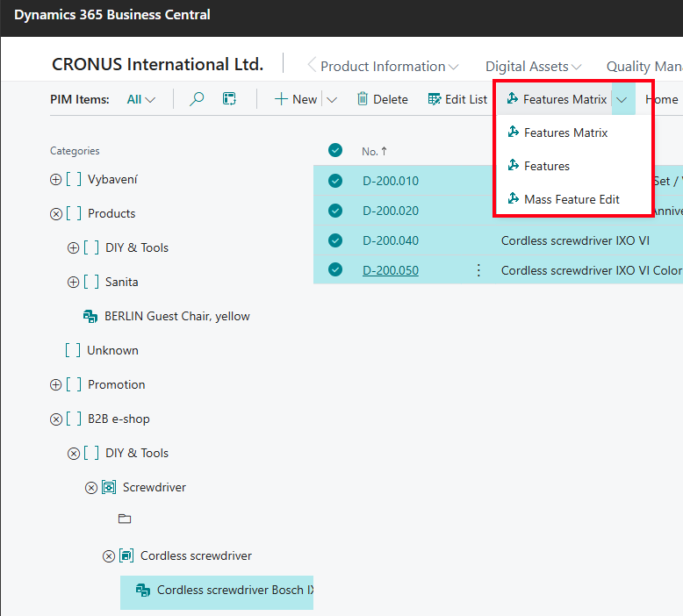This screenshot has width=683, height=616.
Task: Open the New button dropdown arrow
Action: tap(332, 100)
